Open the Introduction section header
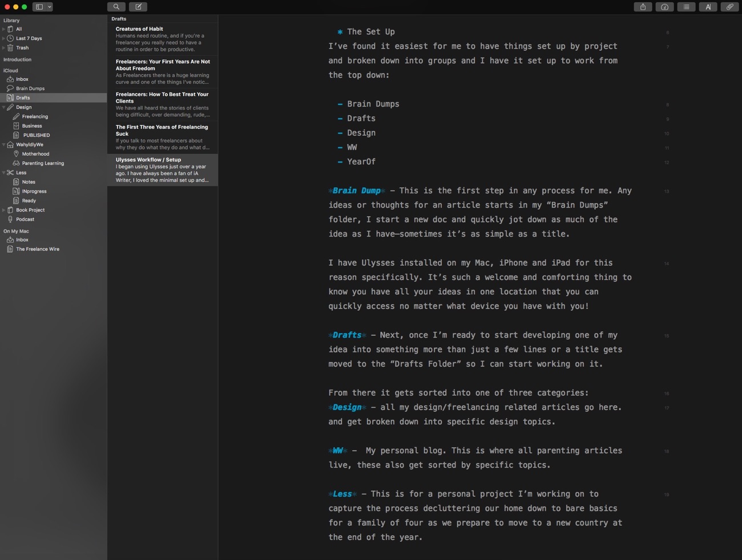742x560 pixels. coord(17,59)
